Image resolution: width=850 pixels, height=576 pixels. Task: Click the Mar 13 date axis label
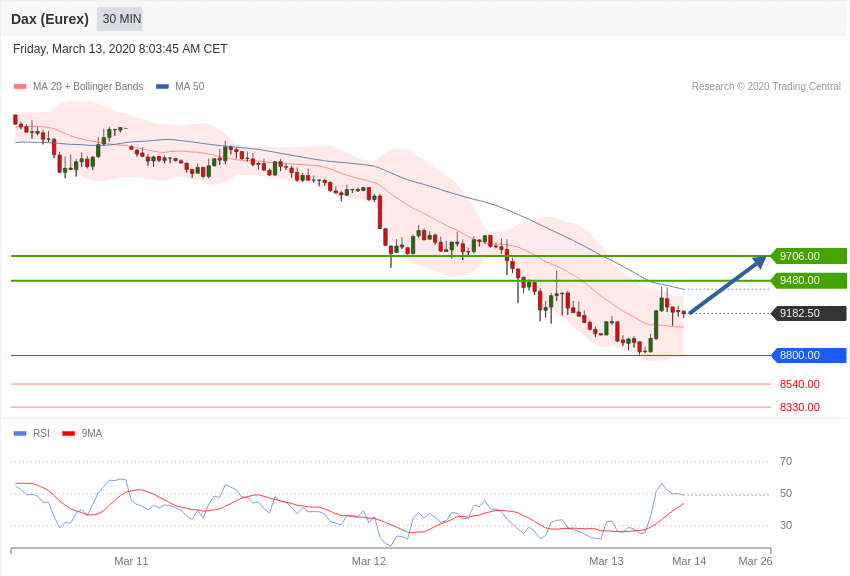(606, 561)
